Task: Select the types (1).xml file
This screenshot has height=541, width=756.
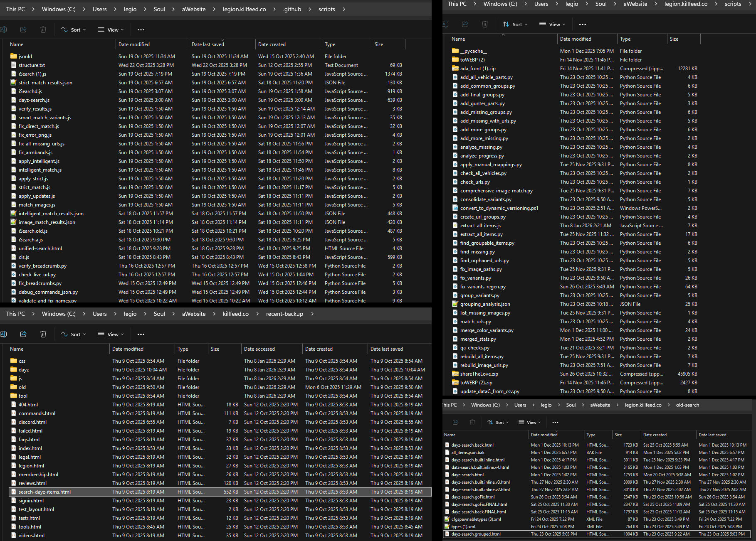Action: [597, 526]
